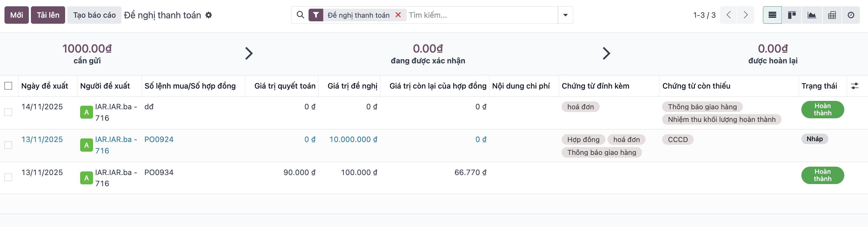The height and width of the screenshot is (227, 868).
Task: Select the PO0924 row checkbox
Action: pos(8,145)
